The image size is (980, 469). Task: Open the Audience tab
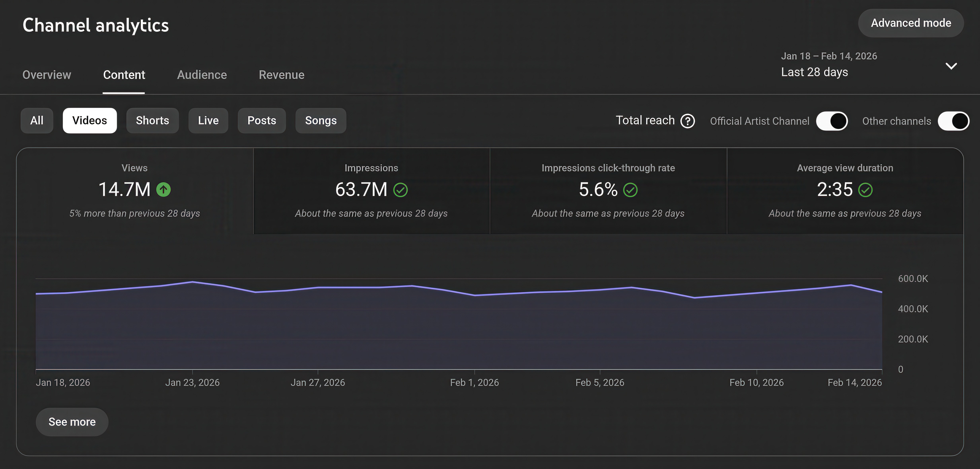click(202, 75)
